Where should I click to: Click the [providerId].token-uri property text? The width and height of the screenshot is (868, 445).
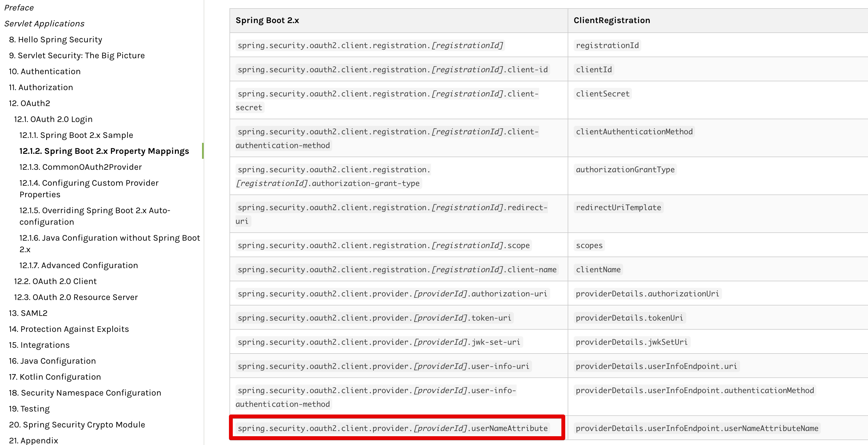pos(375,318)
